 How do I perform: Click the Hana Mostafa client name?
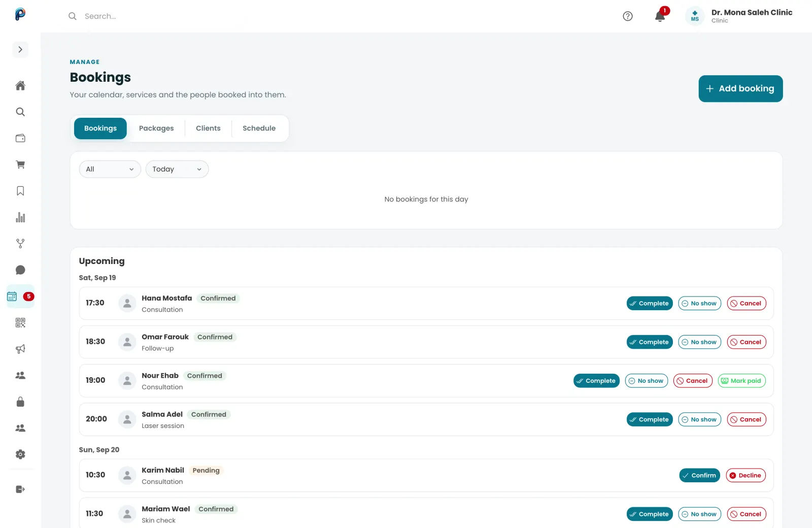(x=166, y=298)
